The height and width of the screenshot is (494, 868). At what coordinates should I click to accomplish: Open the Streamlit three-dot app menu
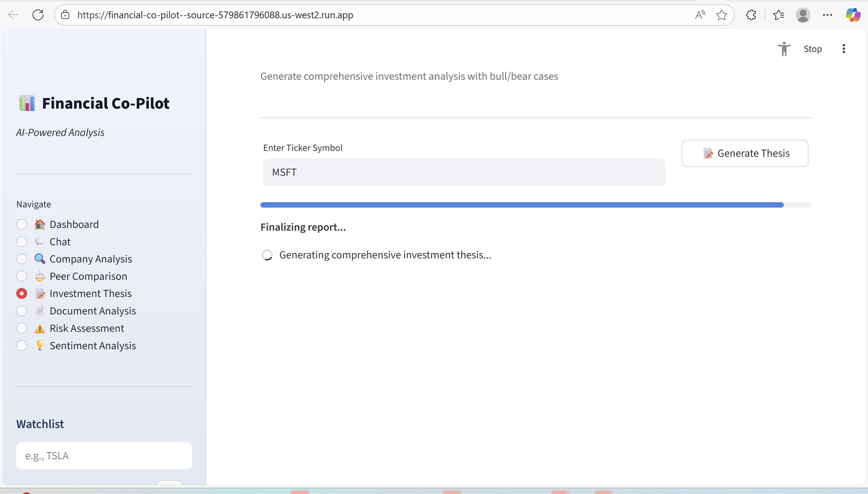[844, 49]
